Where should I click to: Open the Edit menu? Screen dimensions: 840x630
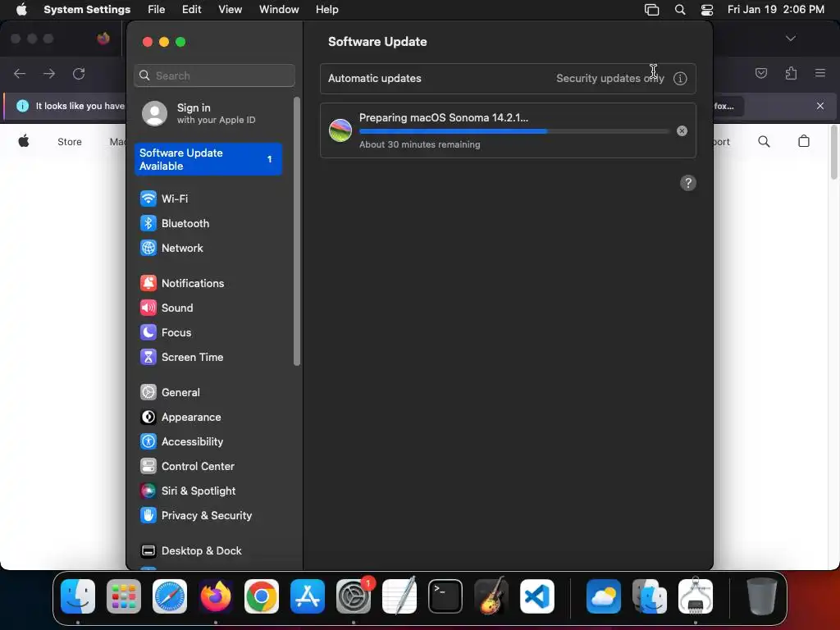click(191, 10)
